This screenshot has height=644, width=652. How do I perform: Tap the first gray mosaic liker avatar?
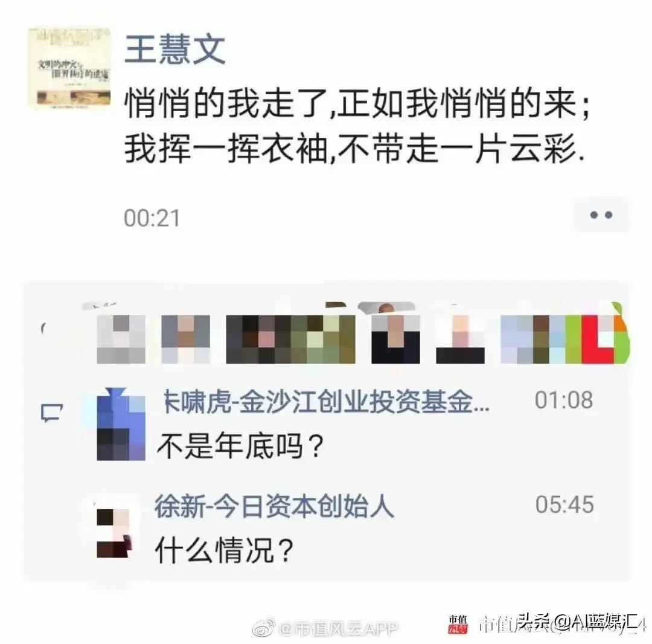pos(121,339)
